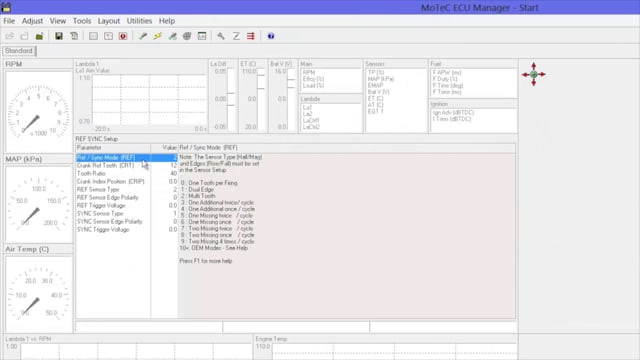The image size is (640, 360).
Task: Select the REF Trigger Voltage parameter
Action: pyautogui.click(x=101, y=205)
